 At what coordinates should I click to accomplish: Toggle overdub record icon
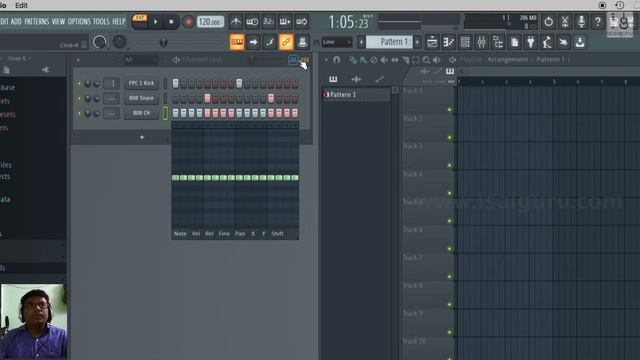[285, 22]
